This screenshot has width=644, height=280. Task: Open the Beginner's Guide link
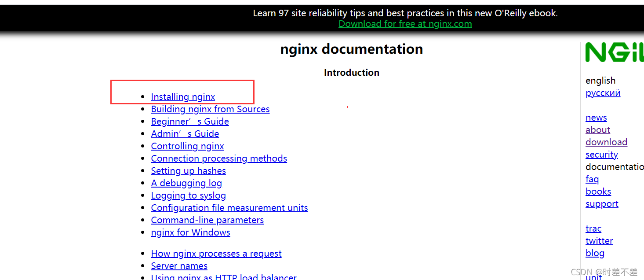[190, 122]
